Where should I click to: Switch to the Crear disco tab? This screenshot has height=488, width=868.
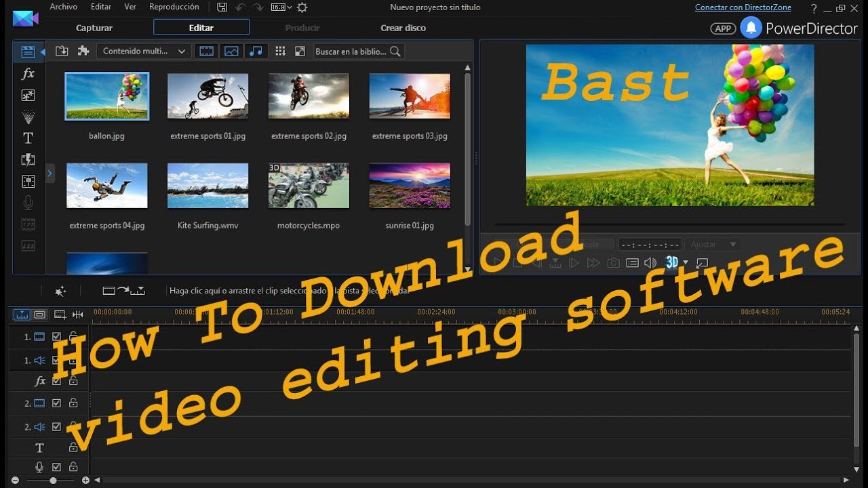(x=403, y=28)
